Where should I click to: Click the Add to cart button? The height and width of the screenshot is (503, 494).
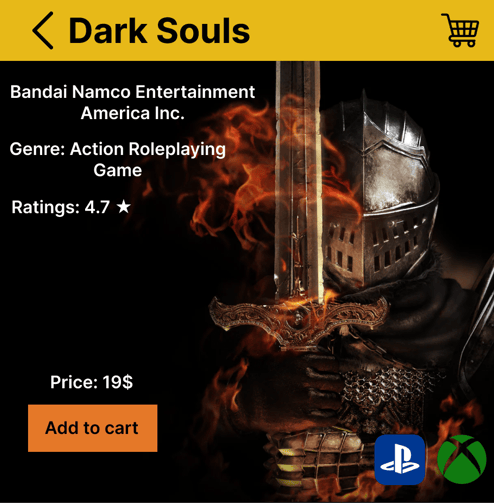click(x=92, y=428)
